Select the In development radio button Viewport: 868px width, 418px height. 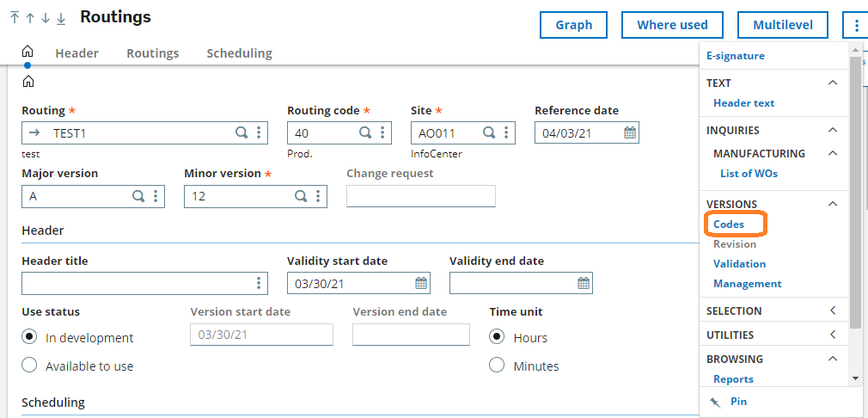(29, 337)
